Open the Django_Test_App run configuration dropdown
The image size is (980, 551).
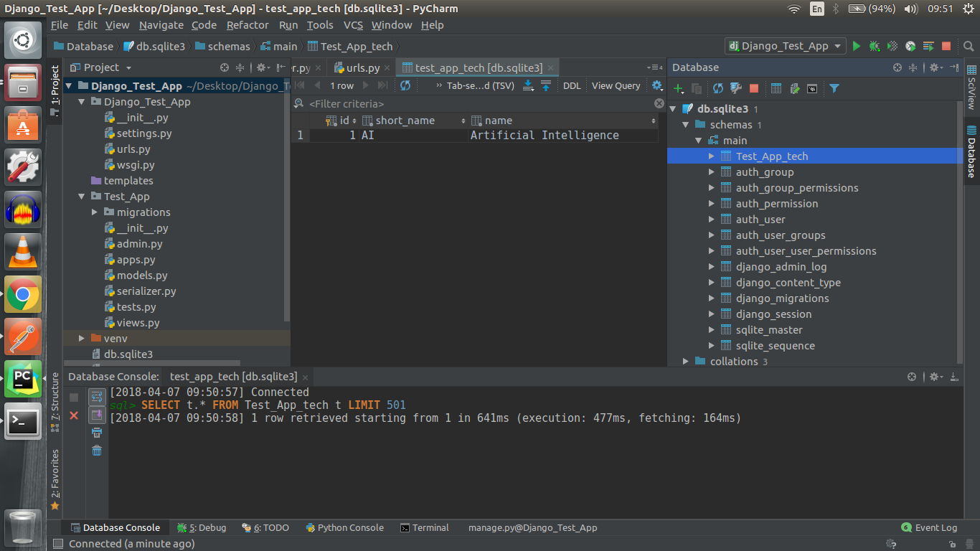click(x=786, y=46)
